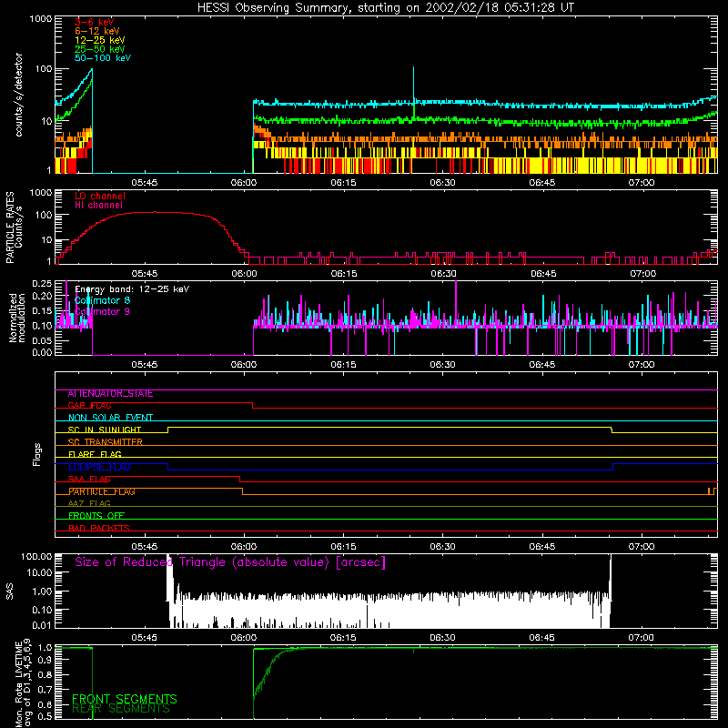Select the cyan 50-100 keV legend label

(x=103, y=58)
